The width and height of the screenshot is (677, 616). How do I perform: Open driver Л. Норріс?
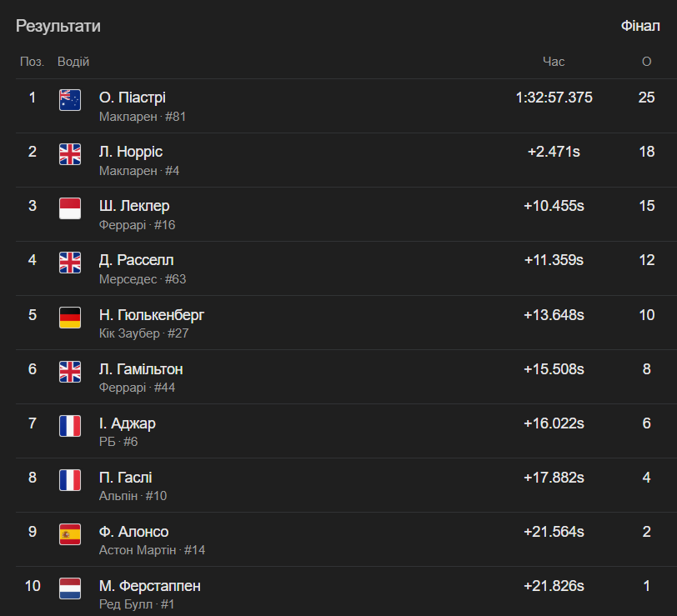tap(131, 152)
